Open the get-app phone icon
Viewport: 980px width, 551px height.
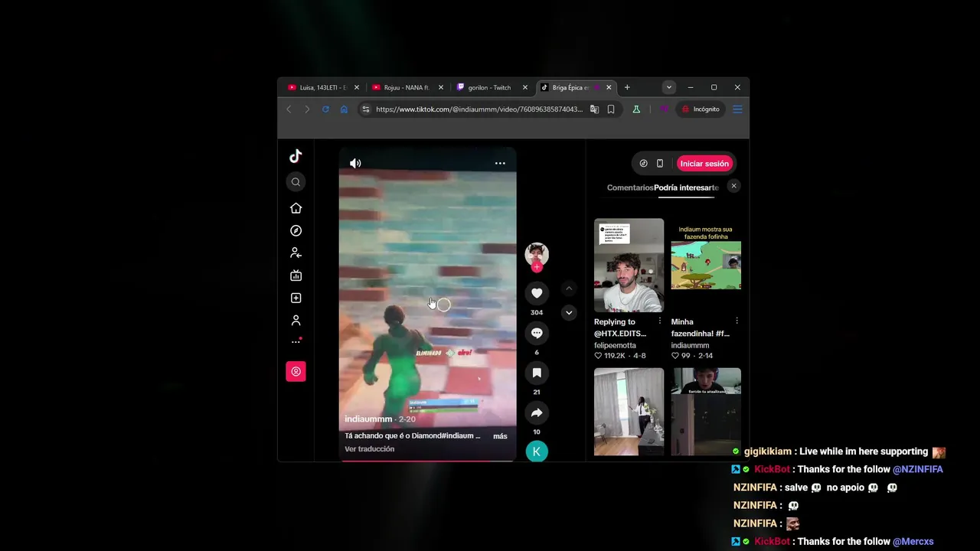(x=660, y=164)
